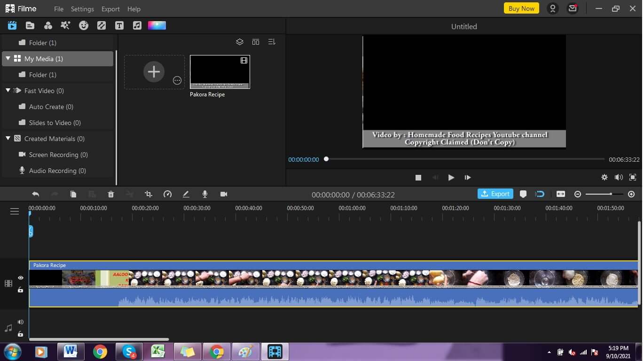Start voice-over microphone recording
Viewport: 644px width, 361px height.
[x=205, y=194]
